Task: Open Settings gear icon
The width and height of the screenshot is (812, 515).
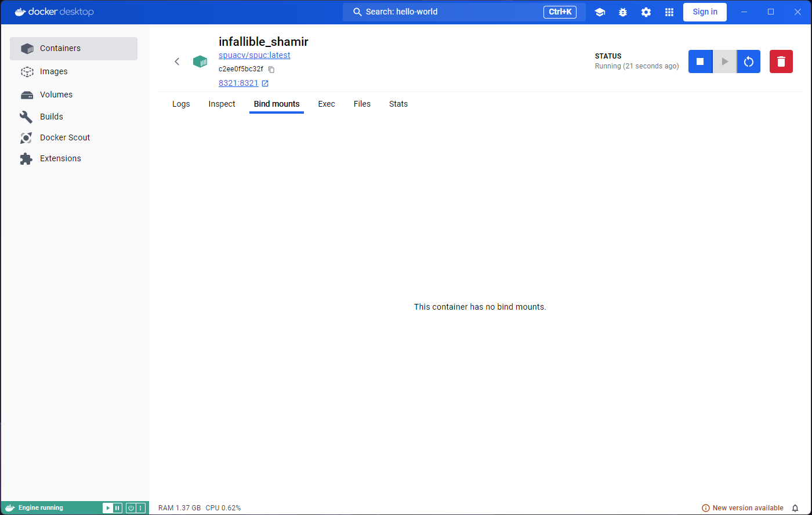Action: coord(646,12)
